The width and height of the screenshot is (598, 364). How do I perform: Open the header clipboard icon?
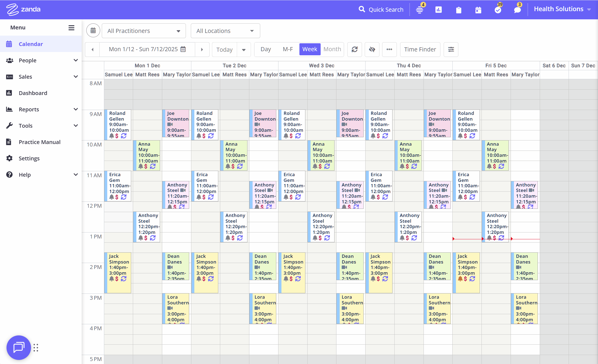point(459,10)
